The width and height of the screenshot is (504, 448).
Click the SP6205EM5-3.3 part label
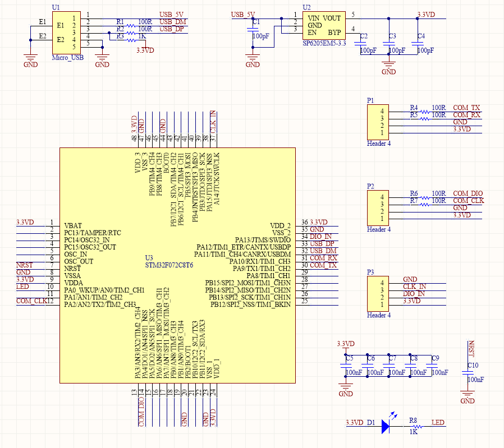click(324, 43)
